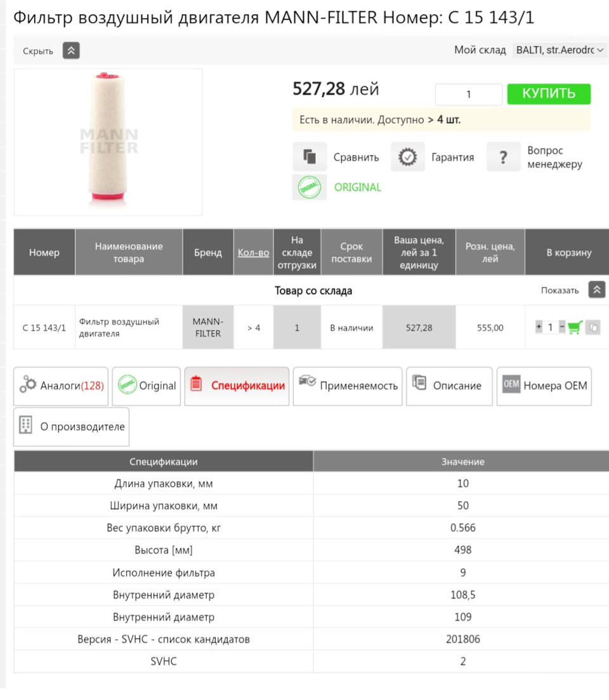
Task: Click the copy icon beside the cart
Action: click(592, 328)
